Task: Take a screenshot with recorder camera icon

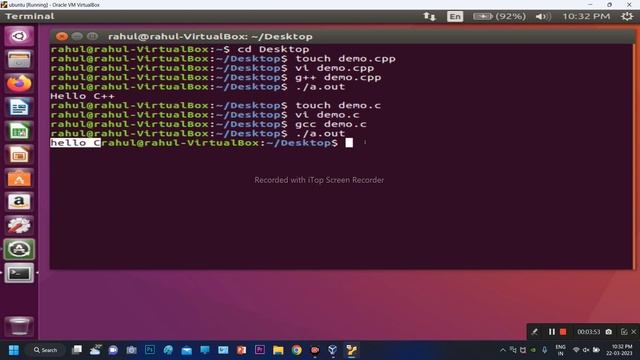Action: tap(609, 332)
